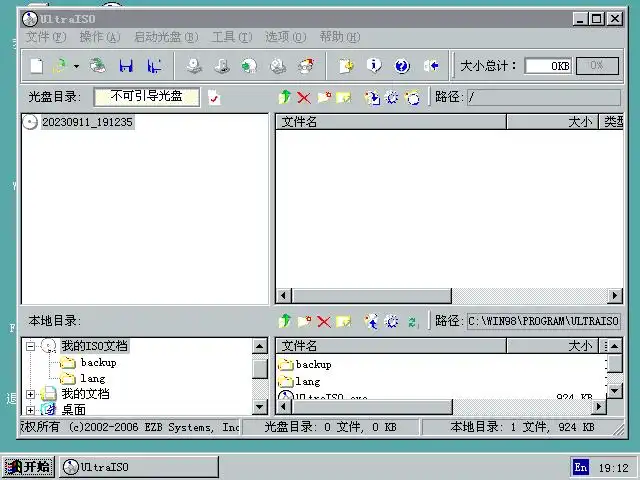The image size is (640, 480).
Task: Click the Rename icon in 光盘目录 toolbar
Action: [x=344, y=98]
